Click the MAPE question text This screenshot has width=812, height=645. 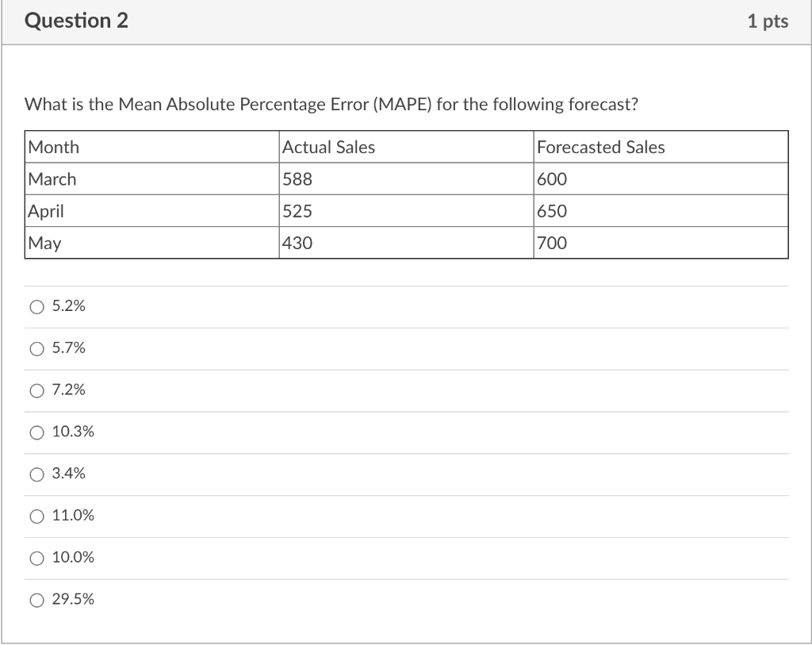[x=331, y=105]
